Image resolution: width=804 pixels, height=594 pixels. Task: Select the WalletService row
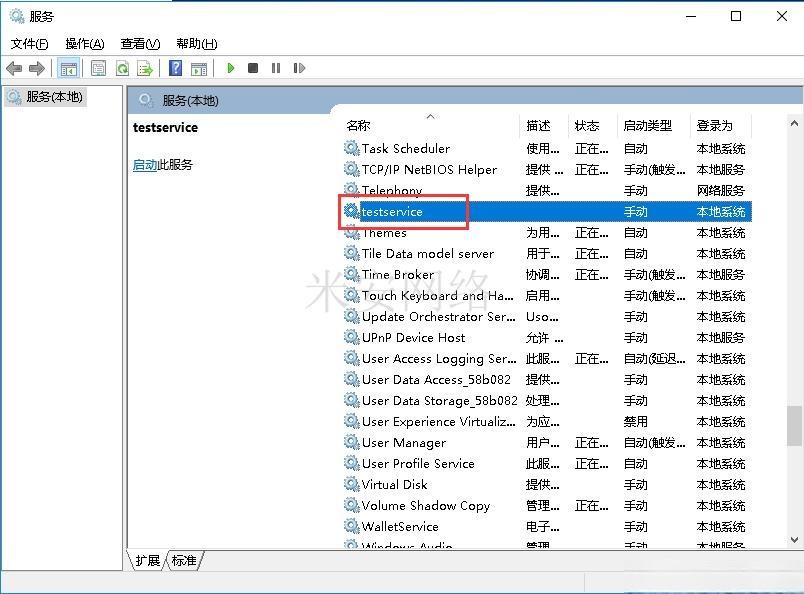547,527
